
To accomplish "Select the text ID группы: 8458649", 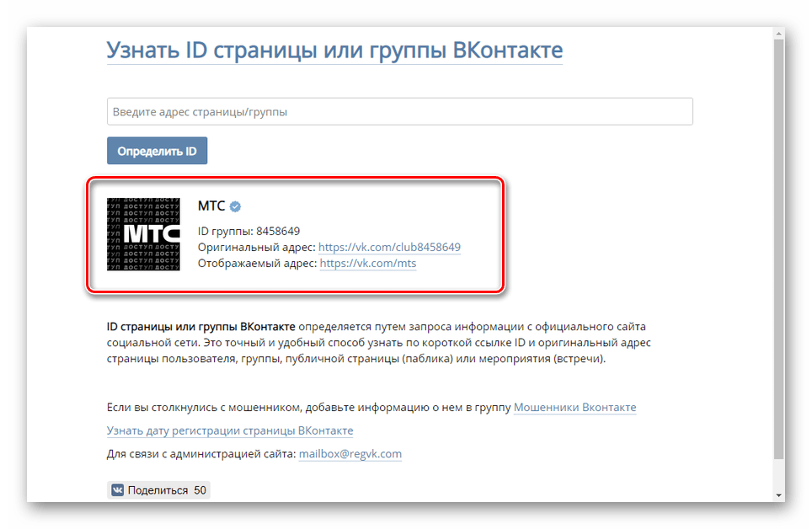I will [248, 231].
